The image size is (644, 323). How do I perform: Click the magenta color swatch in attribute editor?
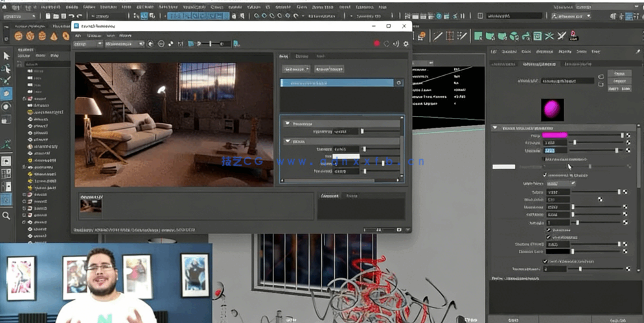555,135
